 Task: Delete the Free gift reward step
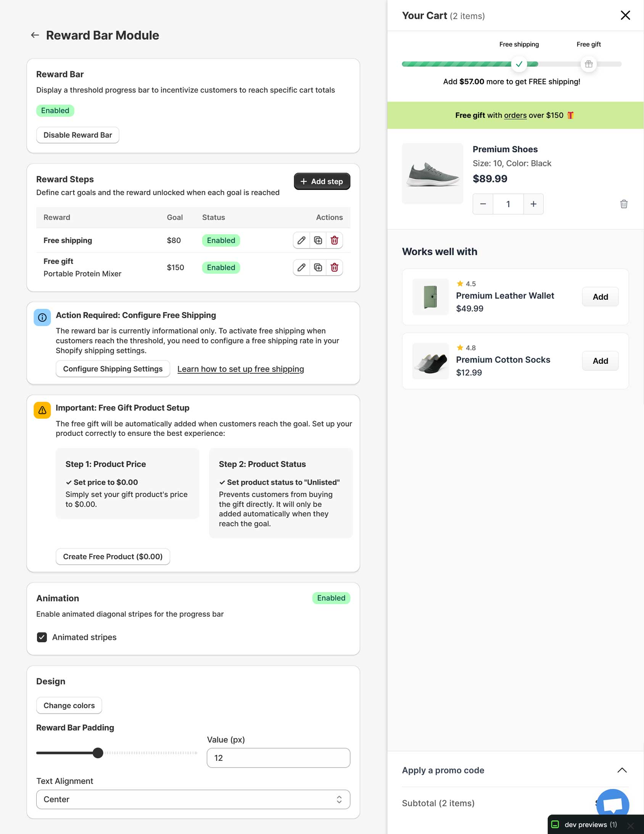tap(334, 267)
